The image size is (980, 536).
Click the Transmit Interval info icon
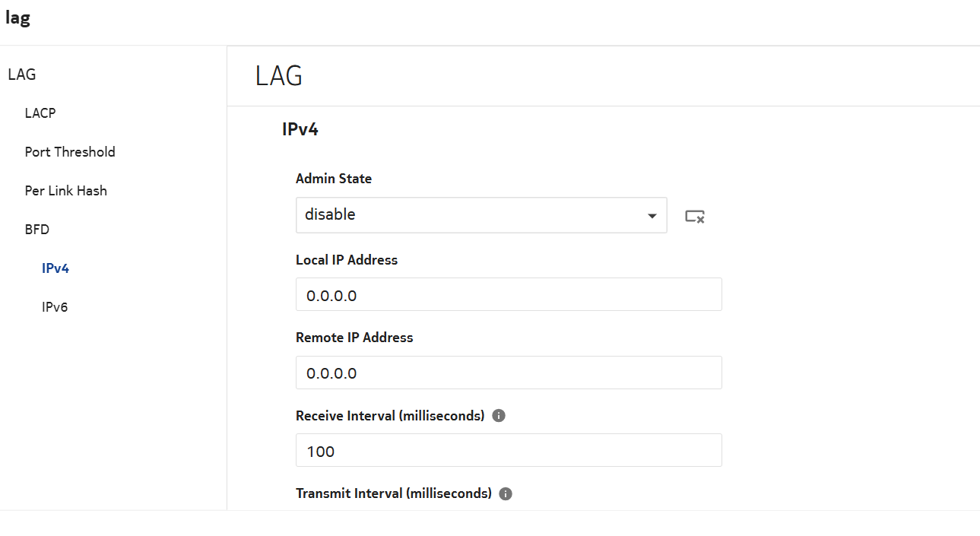point(506,493)
